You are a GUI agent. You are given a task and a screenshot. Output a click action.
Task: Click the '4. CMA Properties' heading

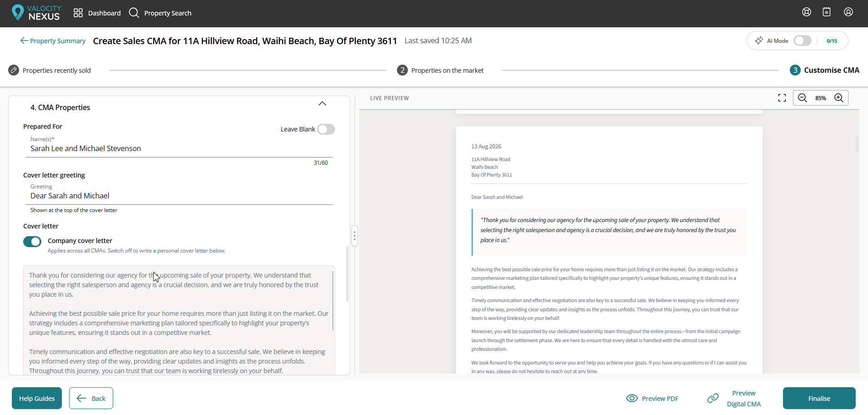(x=60, y=107)
